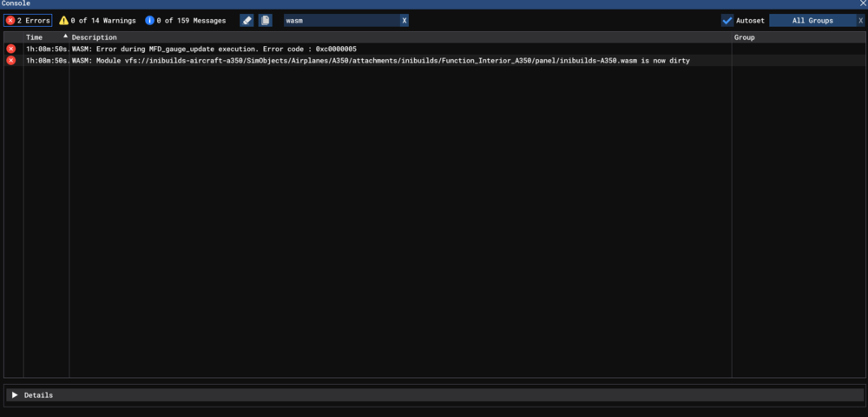Screen dimensions: 868x417
Task: Open the All Groups dropdown
Action: (812, 20)
